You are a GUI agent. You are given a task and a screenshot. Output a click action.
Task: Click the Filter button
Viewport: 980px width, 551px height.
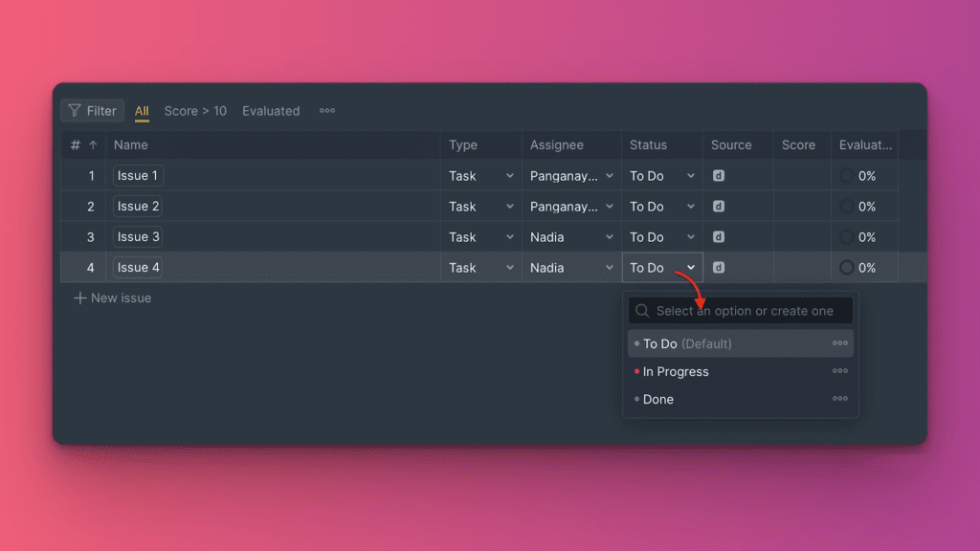point(93,111)
